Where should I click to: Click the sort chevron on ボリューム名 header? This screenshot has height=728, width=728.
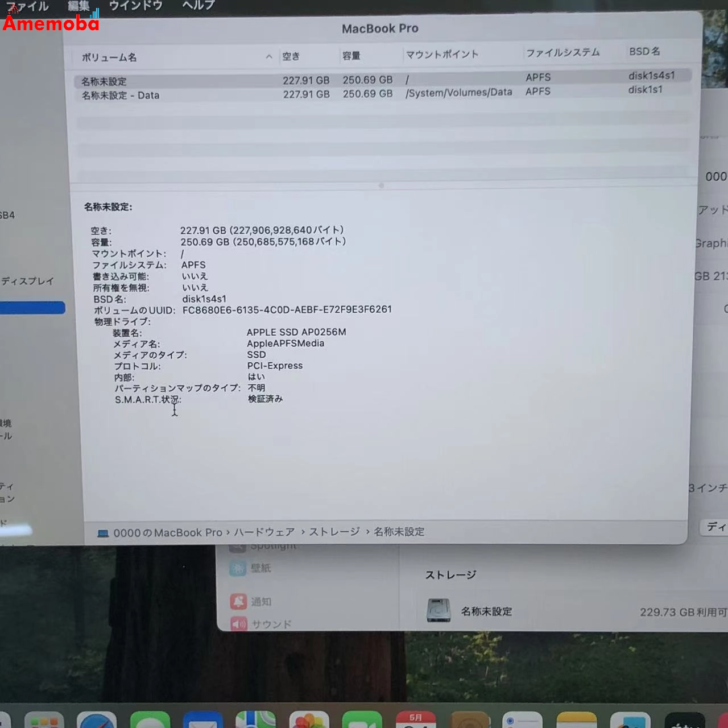coord(268,57)
